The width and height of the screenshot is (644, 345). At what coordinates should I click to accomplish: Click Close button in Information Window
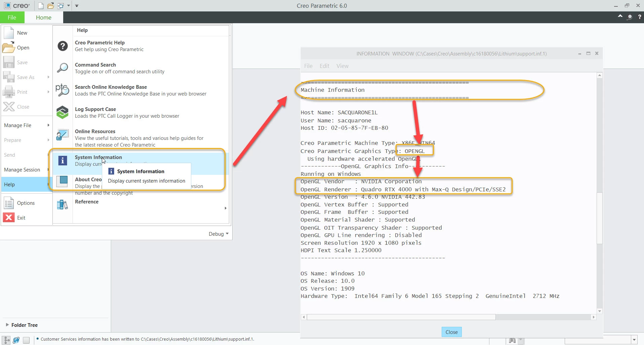point(451,332)
